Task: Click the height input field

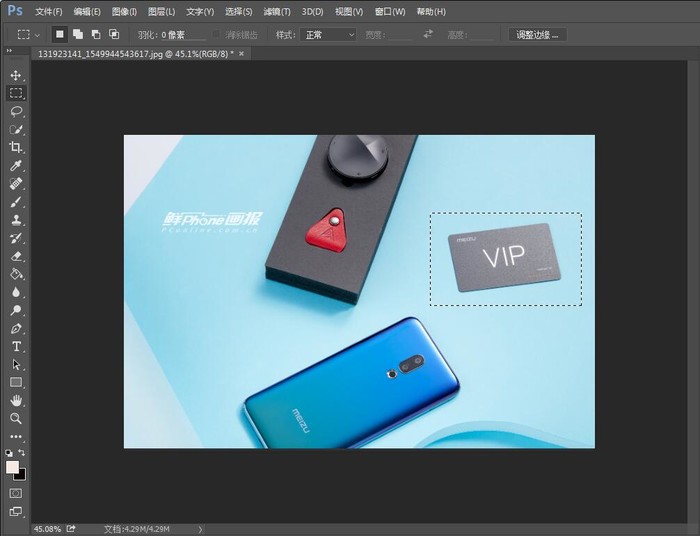Action: (x=483, y=35)
